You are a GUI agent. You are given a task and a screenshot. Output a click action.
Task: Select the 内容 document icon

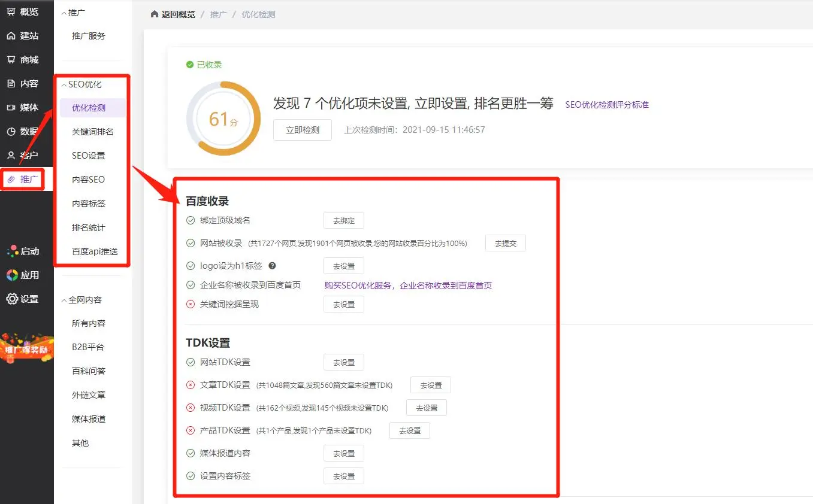11,84
